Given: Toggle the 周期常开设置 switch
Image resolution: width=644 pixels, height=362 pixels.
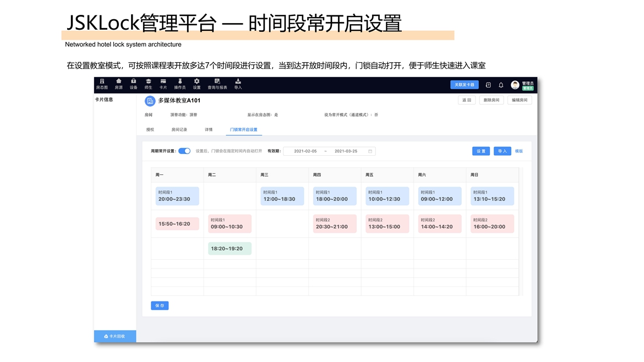Looking at the screenshot, I should click(184, 151).
